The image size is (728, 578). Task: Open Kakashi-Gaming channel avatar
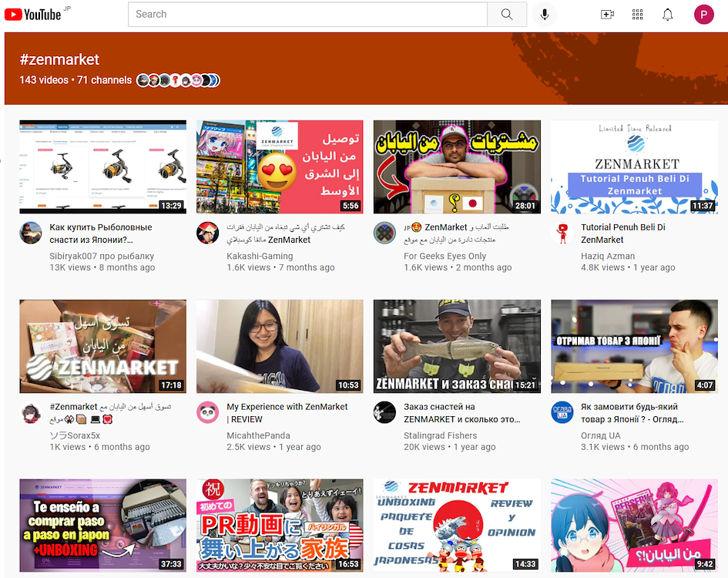pos(207,233)
